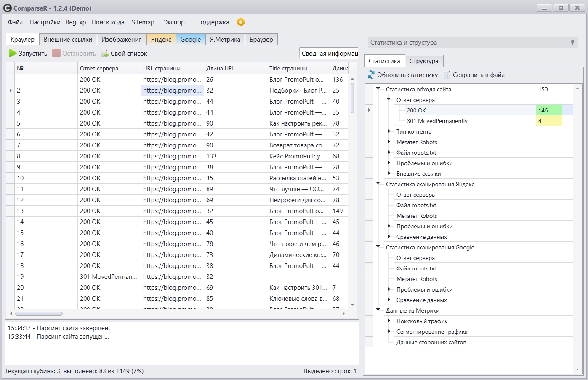The height and width of the screenshot is (380, 588).
Task: Click the green 146 value cell
Action: coord(548,110)
